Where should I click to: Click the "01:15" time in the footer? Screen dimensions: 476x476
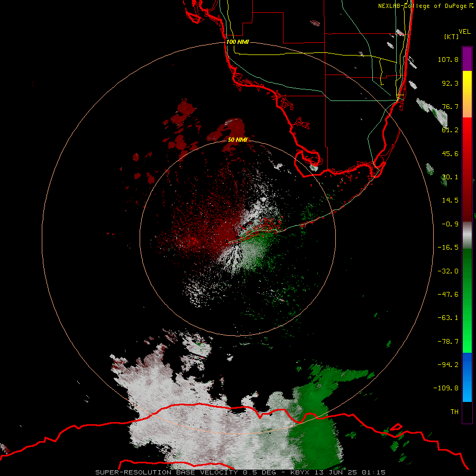(373, 472)
